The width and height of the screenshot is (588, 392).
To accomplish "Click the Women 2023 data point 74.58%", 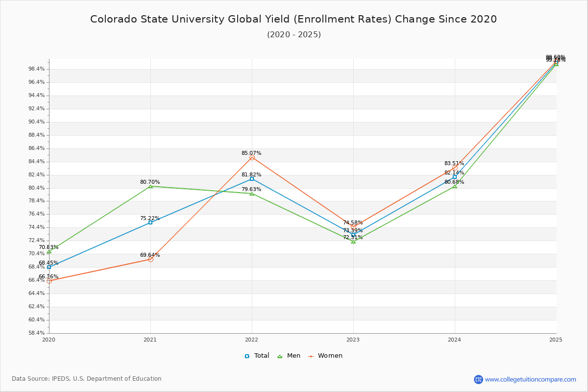I will pyautogui.click(x=353, y=227).
